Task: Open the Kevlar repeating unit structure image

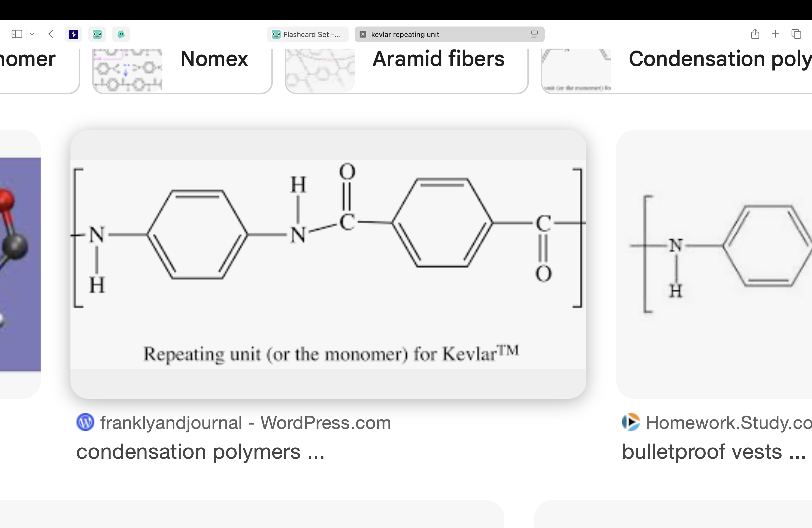Action: point(328,264)
